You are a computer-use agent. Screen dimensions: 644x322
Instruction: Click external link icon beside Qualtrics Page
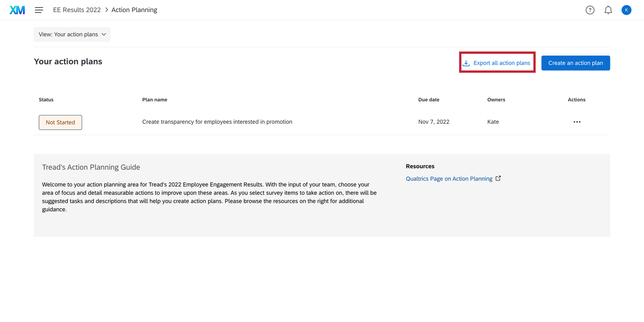(498, 178)
